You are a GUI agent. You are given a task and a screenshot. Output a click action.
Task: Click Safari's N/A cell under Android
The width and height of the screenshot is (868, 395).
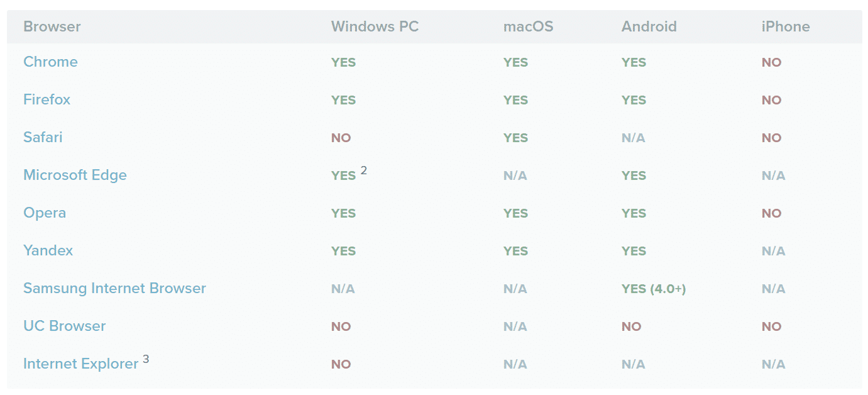coord(633,138)
